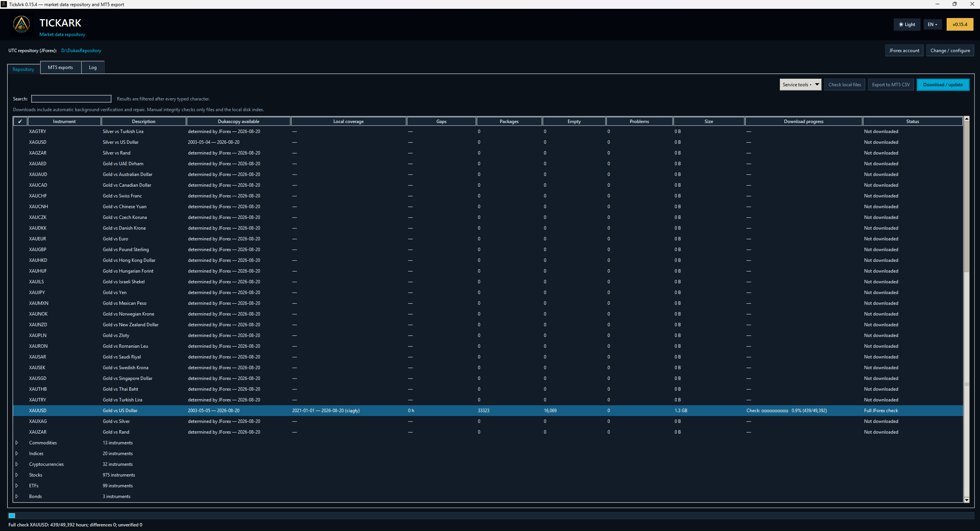
Task: Click the XAGTRY instrument name
Action: coord(38,132)
